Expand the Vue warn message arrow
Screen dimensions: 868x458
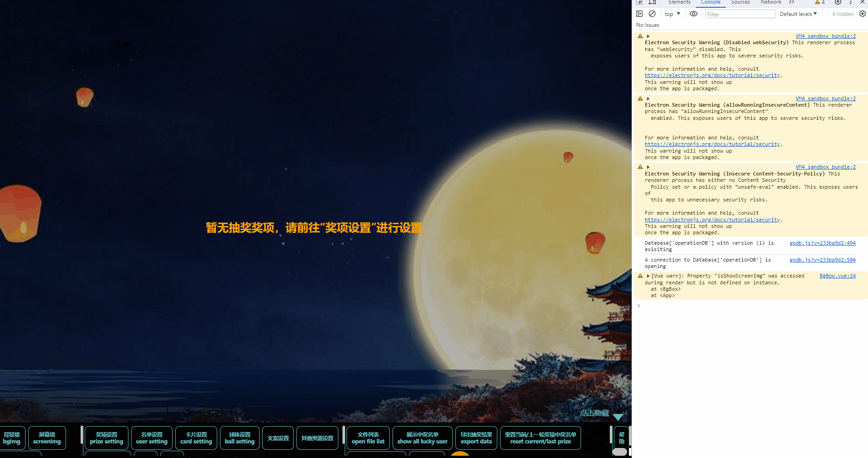point(648,276)
